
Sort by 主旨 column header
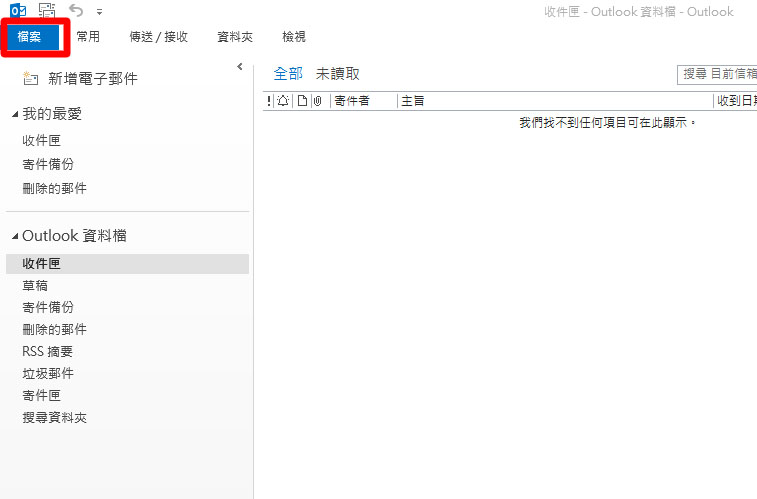point(413,101)
